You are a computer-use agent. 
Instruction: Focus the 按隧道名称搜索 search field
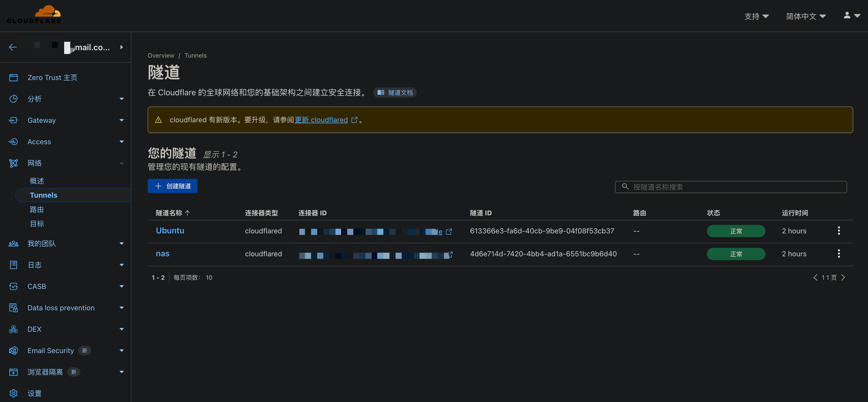(x=731, y=187)
